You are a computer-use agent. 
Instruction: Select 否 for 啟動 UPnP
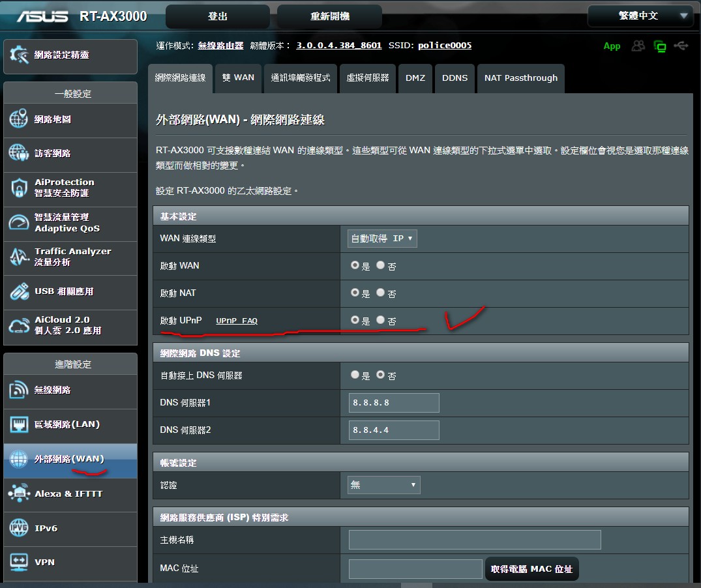[x=380, y=320]
